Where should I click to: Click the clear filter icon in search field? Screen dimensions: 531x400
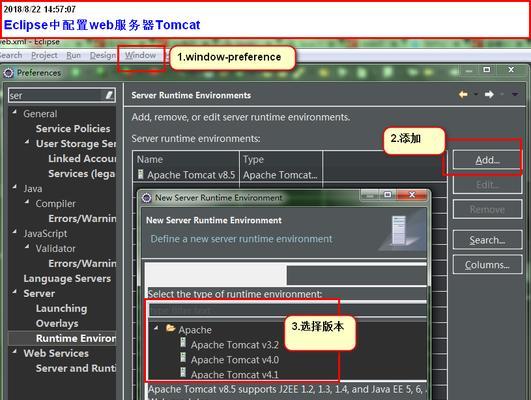pyautogui.click(x=109, y=95)
